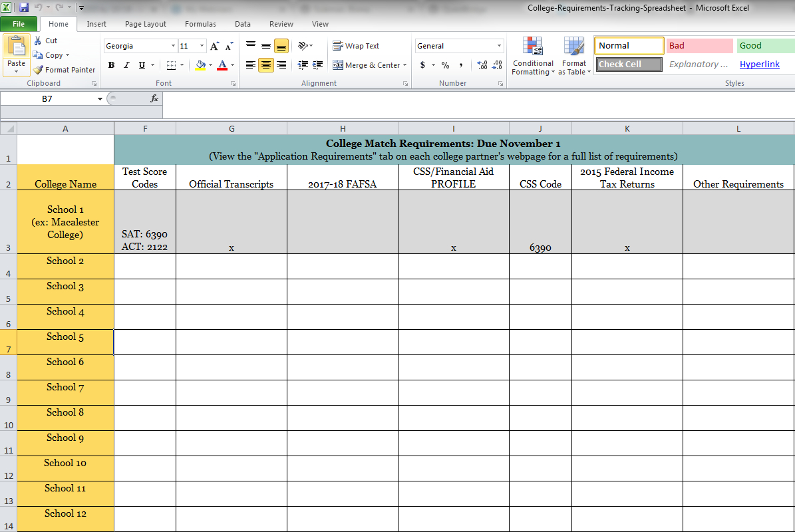Open the Georgia font name dropdown
This screenshot has height=532, width=795.
coord(173,46)
